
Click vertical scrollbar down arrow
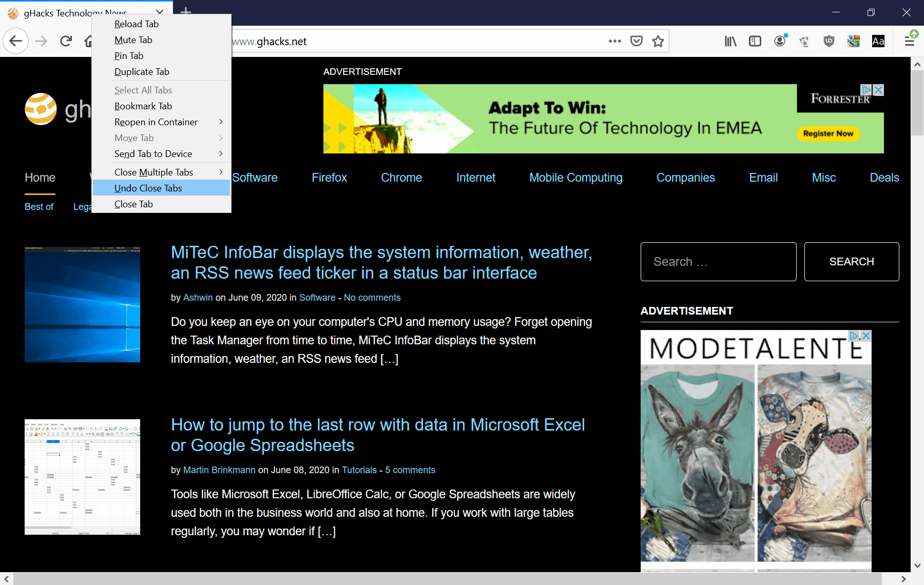[x=917, y=565]
